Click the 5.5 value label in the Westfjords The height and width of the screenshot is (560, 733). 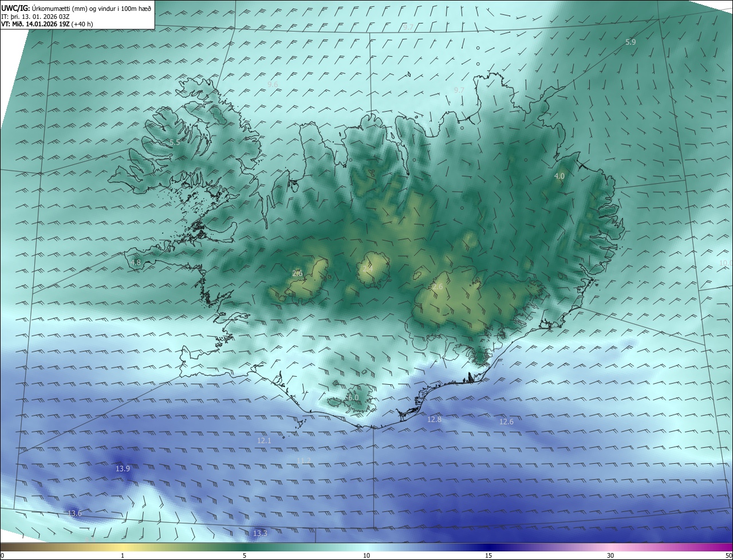click(x=174, y=142)
